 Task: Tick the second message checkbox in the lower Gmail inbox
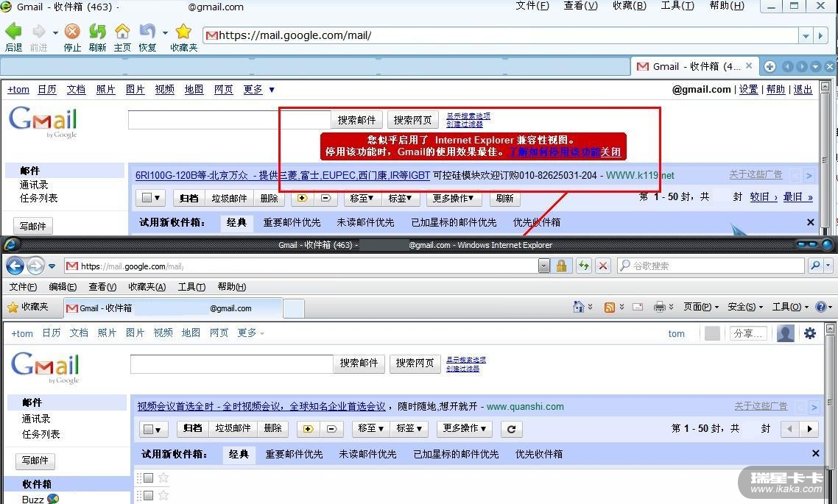point(149,496)
